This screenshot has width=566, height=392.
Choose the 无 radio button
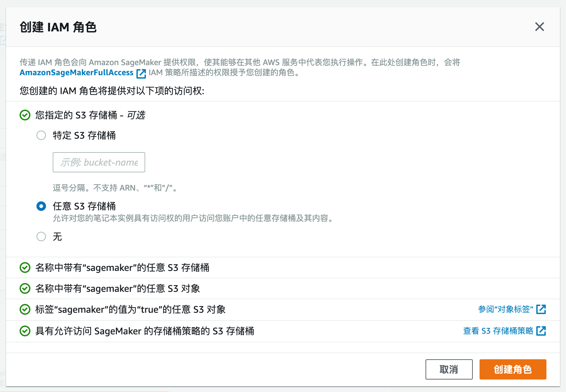click(41, 236)
